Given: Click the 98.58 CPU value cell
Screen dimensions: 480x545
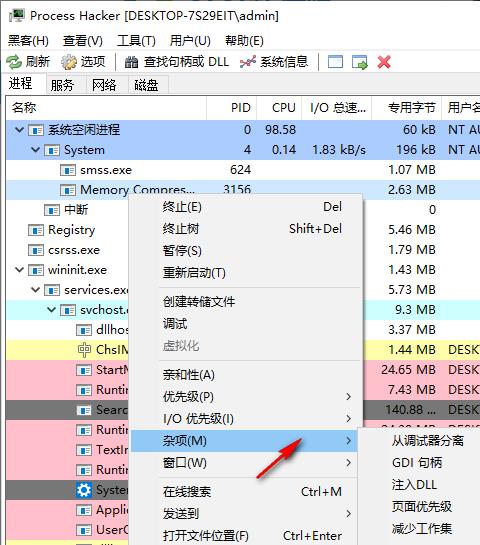Looking at the screenshot, I should pyautogui.click(x=280, y=130).
